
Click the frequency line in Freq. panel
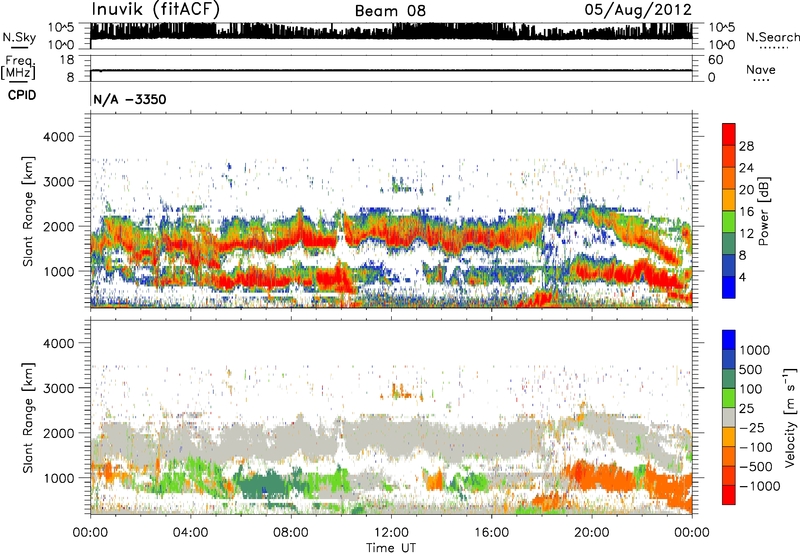tap(391, 70)
